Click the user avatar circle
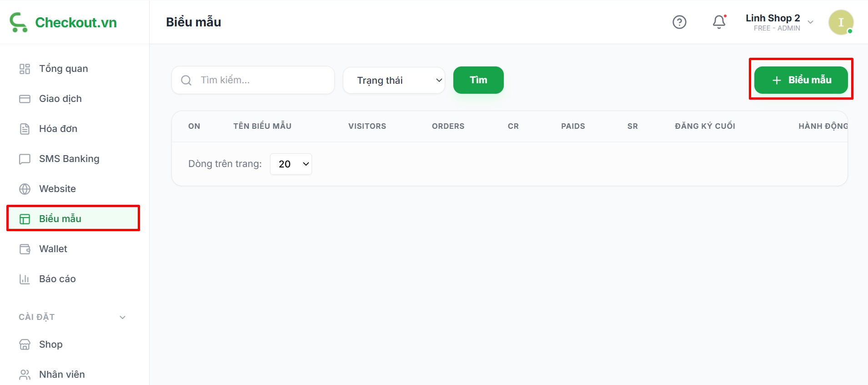 tap(841, 22)
